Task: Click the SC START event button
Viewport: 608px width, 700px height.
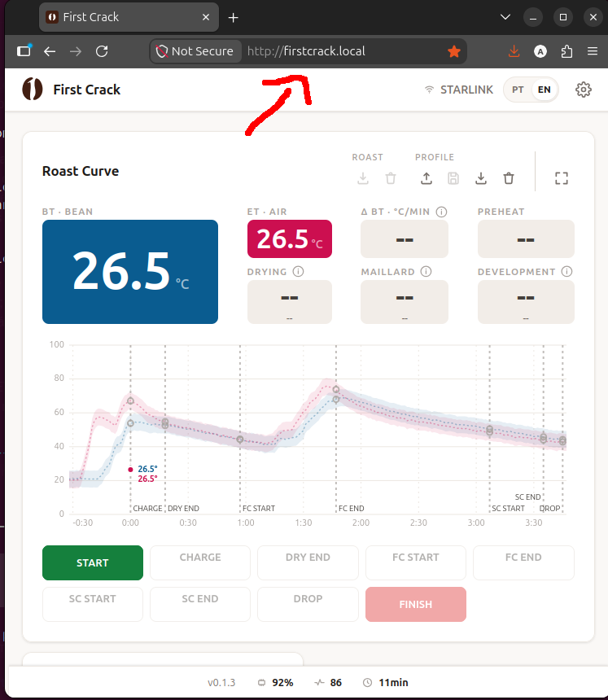Action: point(93,604)
